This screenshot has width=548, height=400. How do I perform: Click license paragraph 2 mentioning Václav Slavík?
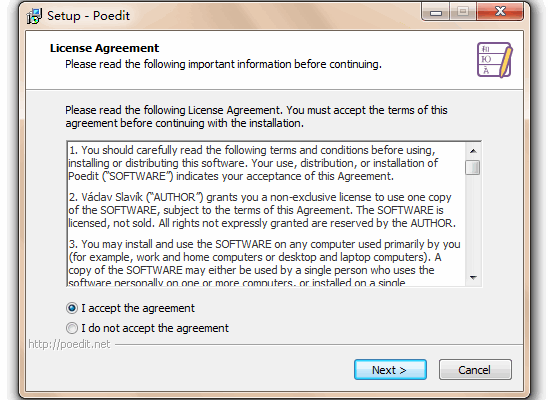pyautogui.click(x=262, y=210)
